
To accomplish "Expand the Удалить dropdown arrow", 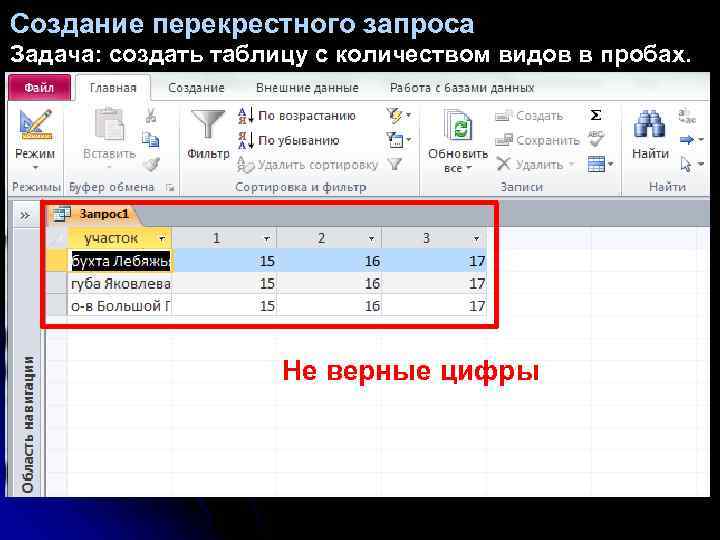I will (572, 164).
